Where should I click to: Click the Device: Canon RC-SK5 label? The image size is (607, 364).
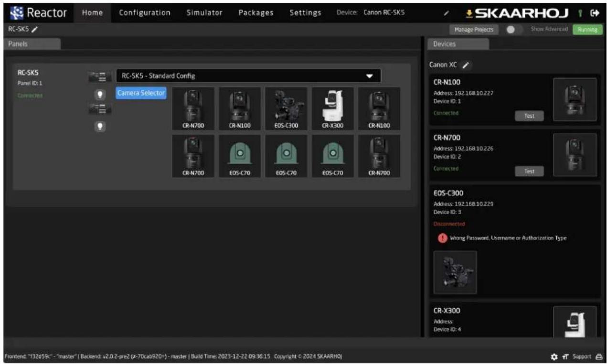click(x=371, y=13)
